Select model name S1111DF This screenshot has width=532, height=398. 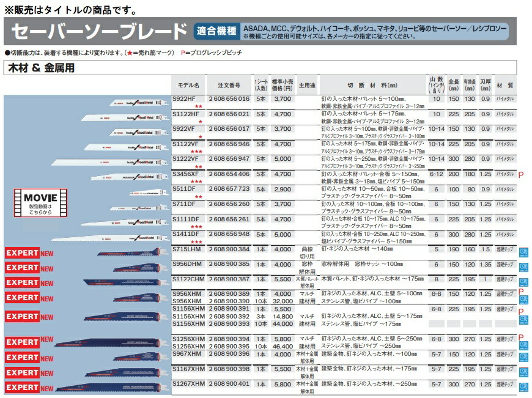[186, 219]
